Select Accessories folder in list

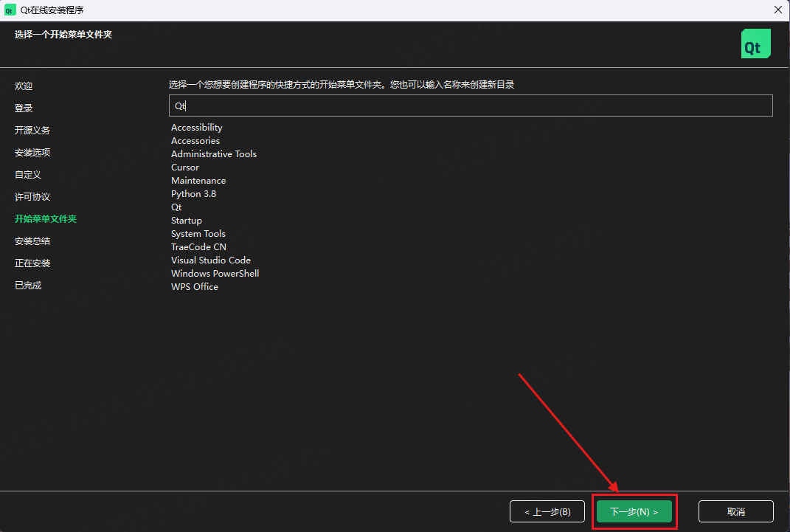coord(195,140)
